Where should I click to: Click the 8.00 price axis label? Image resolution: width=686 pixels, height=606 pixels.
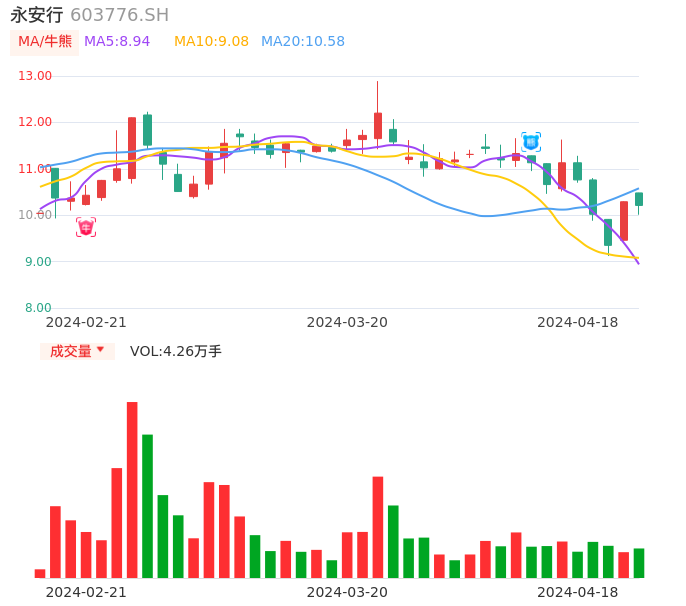[x=38, y=308]
